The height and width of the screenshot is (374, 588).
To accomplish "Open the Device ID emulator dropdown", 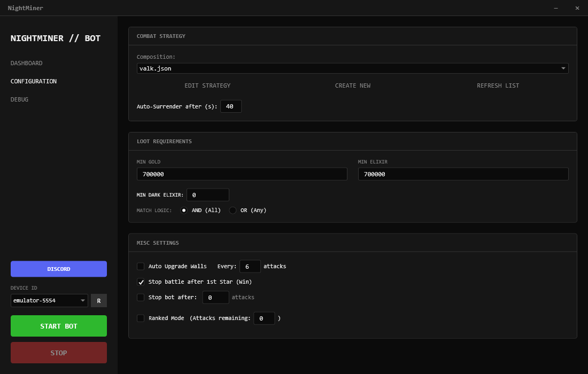I will coord(49,301).
